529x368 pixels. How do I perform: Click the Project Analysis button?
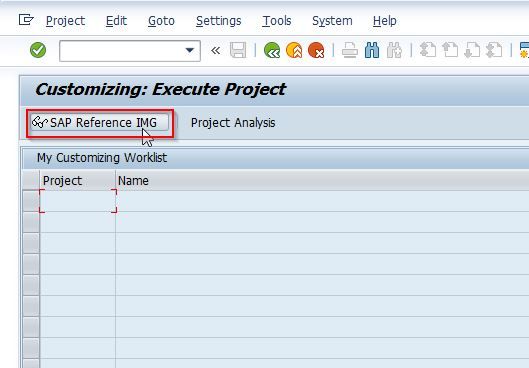(233, 123)
